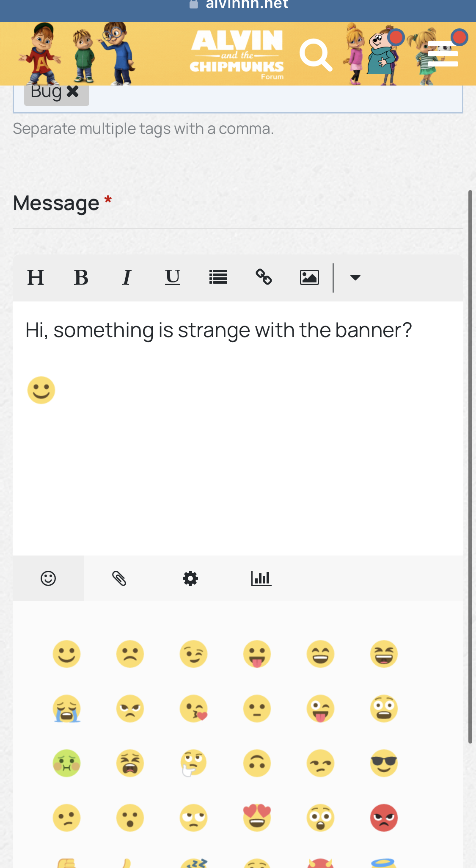The image size is (476, 868).
Task: Toggle underline text formatting
Action: coord(172,278)
